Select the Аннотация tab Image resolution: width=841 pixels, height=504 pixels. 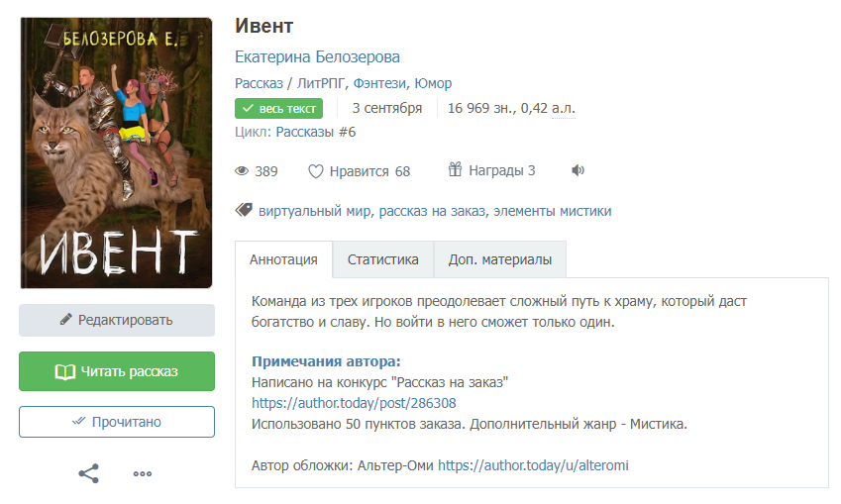click(x=283, y=259)
